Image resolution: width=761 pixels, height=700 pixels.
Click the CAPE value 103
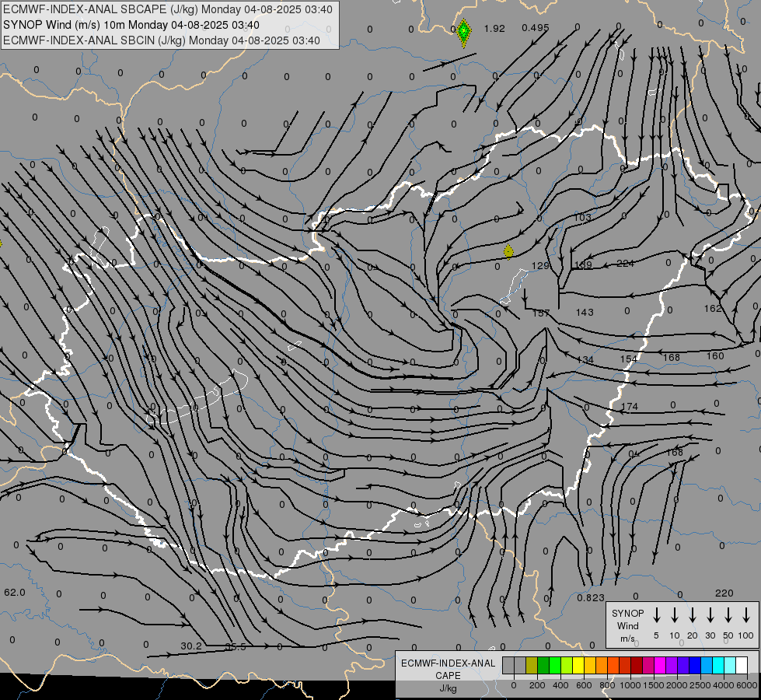tap(582, 217)
